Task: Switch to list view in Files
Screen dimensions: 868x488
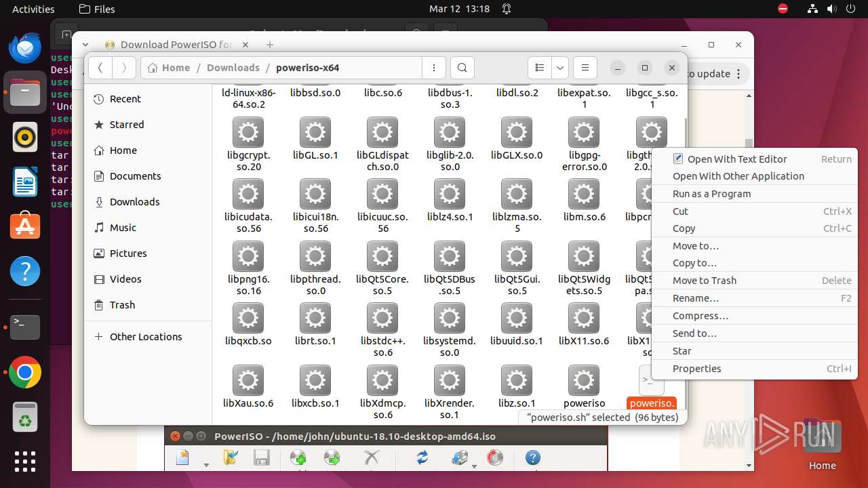Action: (x=540, y=68)
